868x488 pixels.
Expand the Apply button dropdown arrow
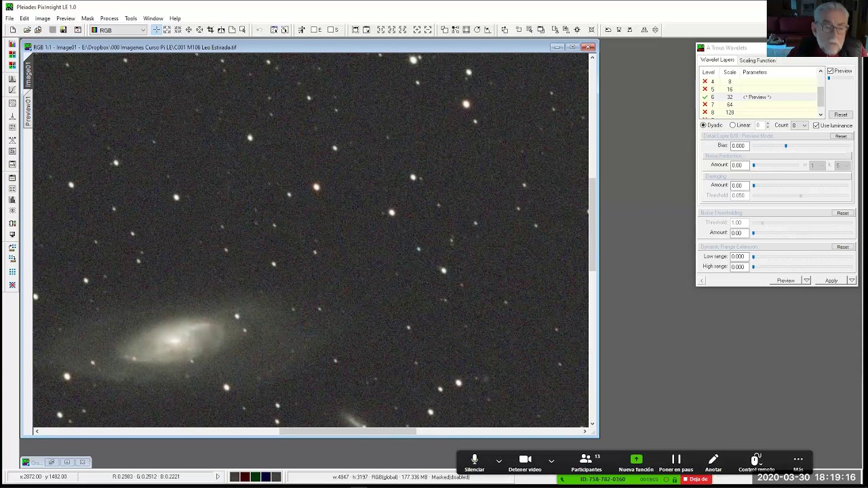(852, 281)
